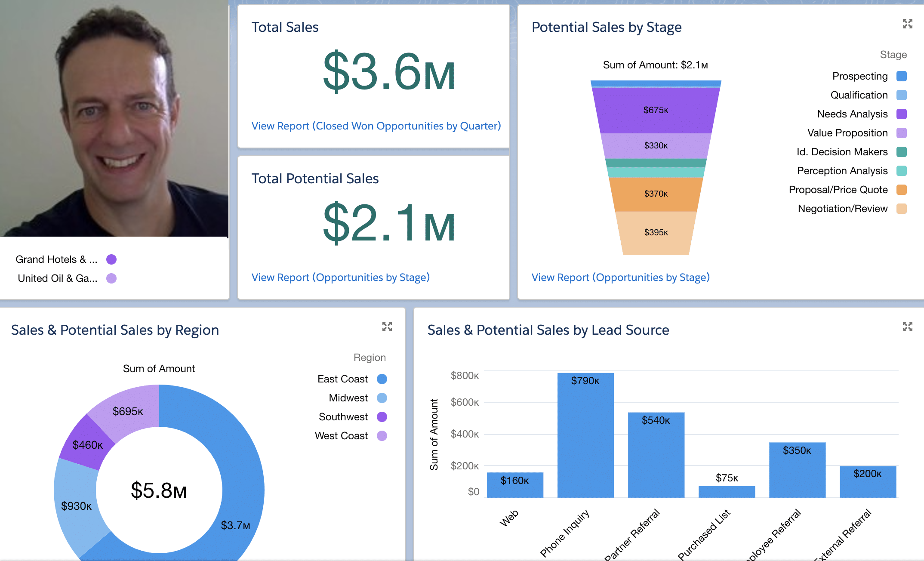Click the 'Perception Analysis' legend label
924x561 pixels.
pos(842,171)
